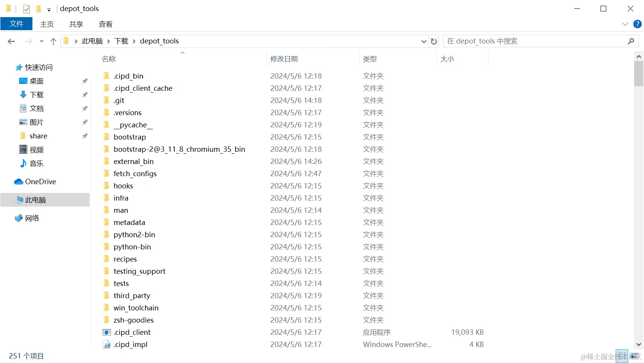Open 桌面 in the sidebar
644x363 pixels.
[37, 81]
